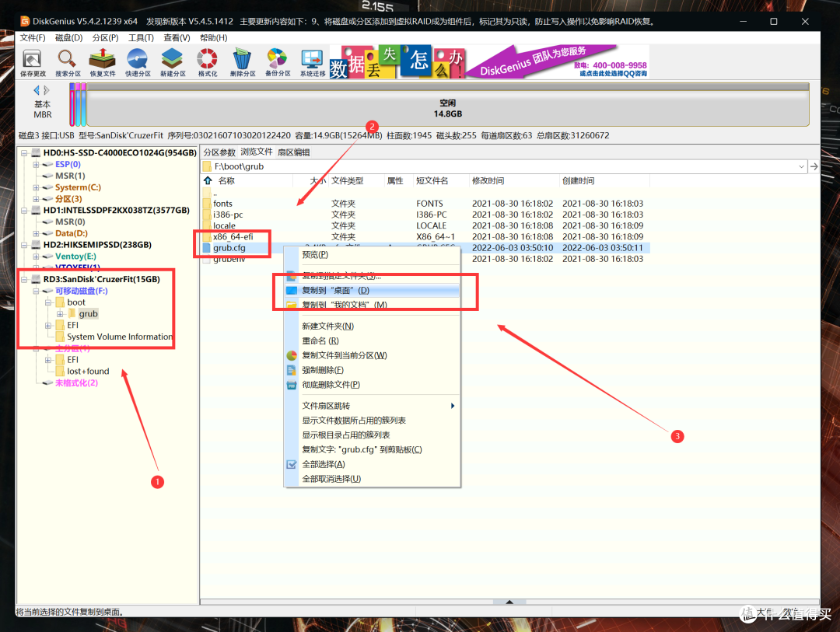Viewport: 840px width, 632px height.
Task: Click the 14.8GB 空闲 free space bar
Action: pos(447,108)
